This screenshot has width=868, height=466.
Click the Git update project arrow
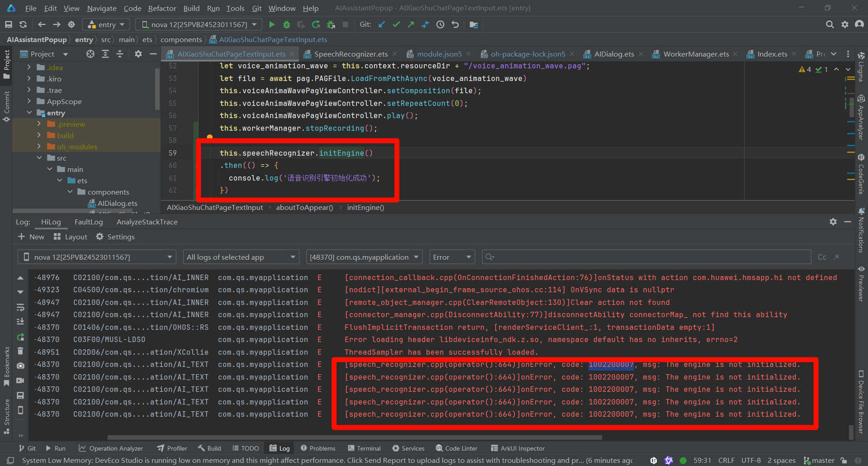click(x=382, y=24)
